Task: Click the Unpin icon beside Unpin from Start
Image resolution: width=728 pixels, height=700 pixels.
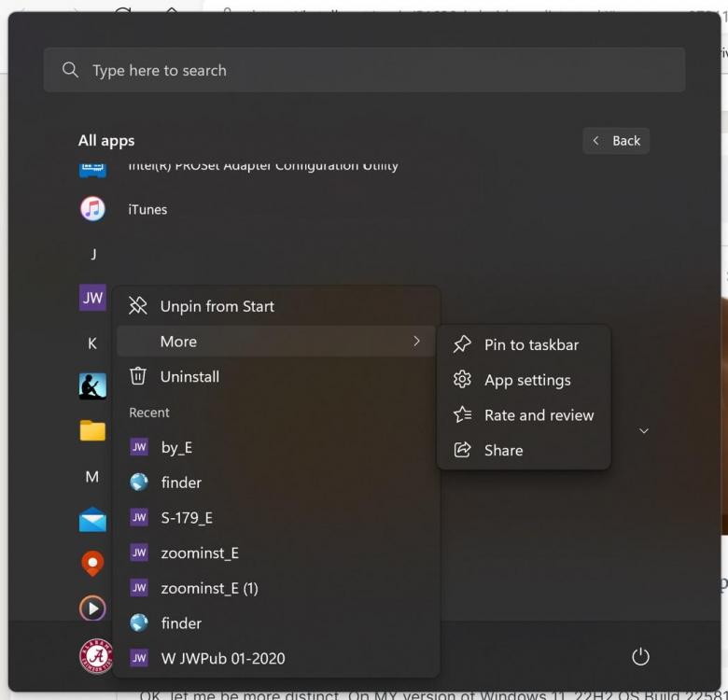Action: coord(138,306)
